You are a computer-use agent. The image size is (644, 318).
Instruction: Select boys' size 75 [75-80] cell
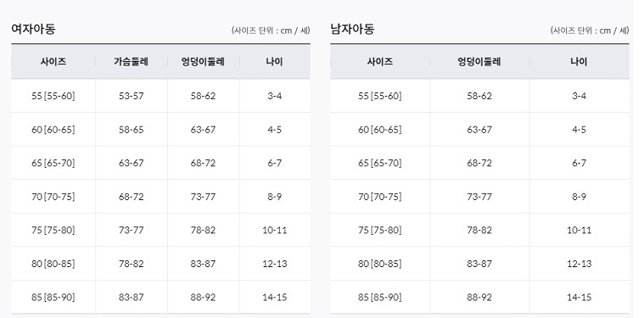[x=380, y=230]
